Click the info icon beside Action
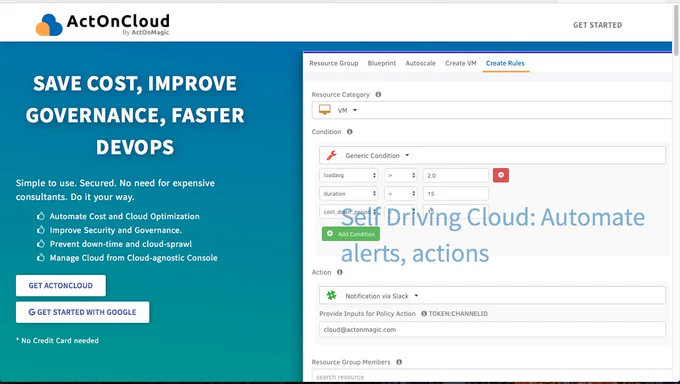Viewport: 680px width, 384px height. pos(340,272)
